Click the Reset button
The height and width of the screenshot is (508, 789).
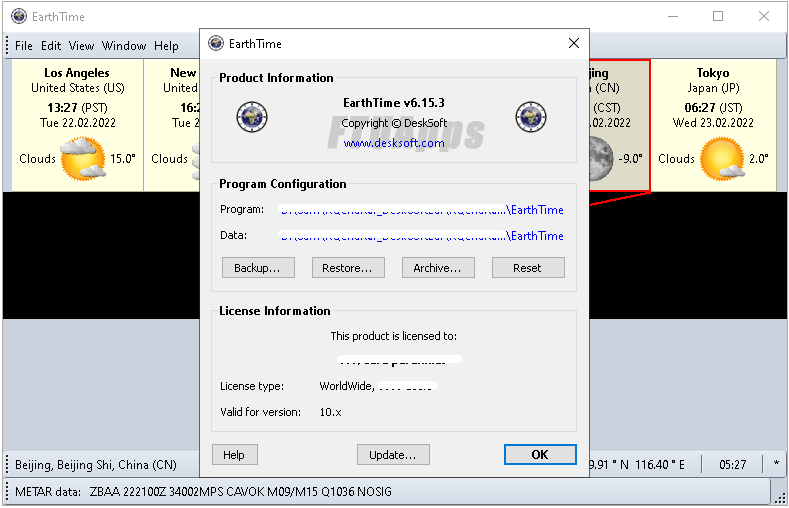pyautogui.click(x=528, y=268)
